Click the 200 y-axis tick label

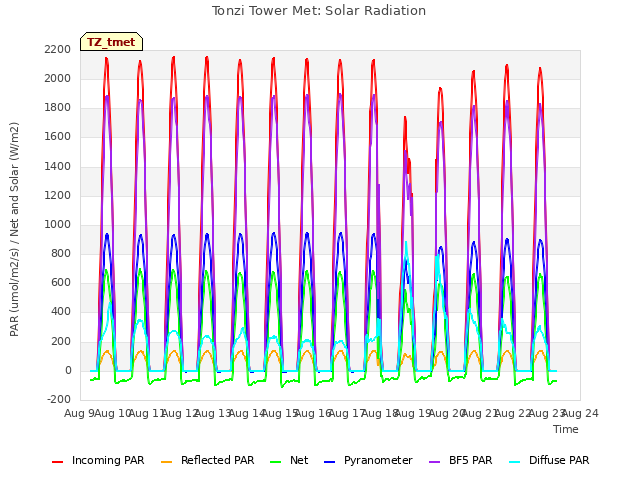(x=61, y=341)
